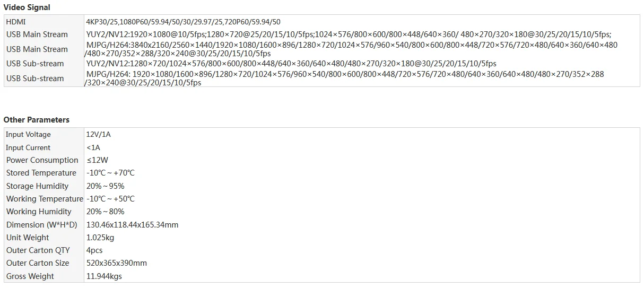Viewport: 644px width, 288px height.
Task: Click the "Input Voltage" label
Action: (29, 135)
